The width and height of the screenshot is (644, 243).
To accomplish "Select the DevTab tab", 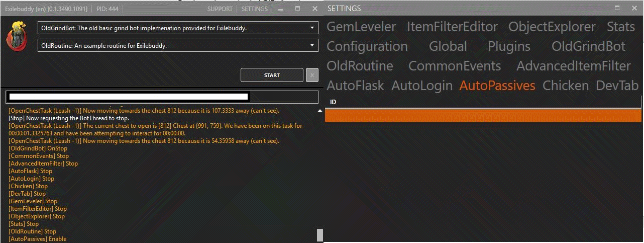I will (617, 86).
